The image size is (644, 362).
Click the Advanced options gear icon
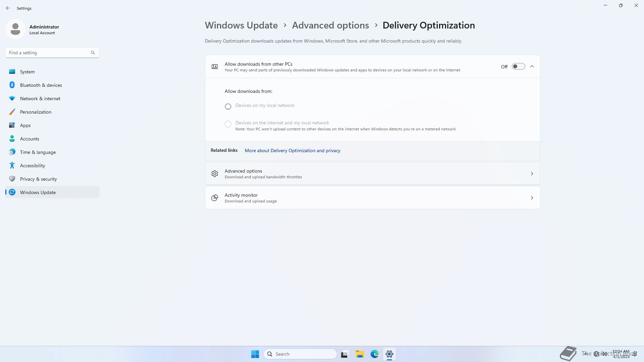click(215, 174)
